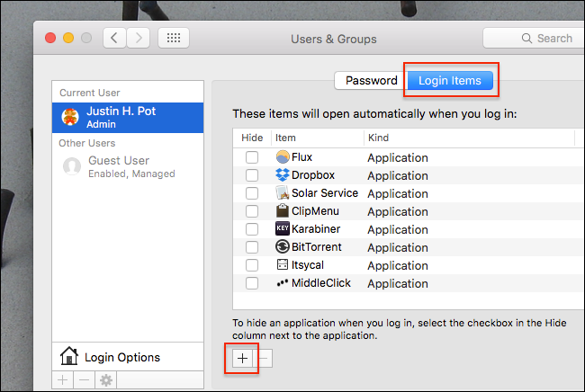Go back with the left chevron button
Viewport: 585px width, 392px height.
[114, 38]
